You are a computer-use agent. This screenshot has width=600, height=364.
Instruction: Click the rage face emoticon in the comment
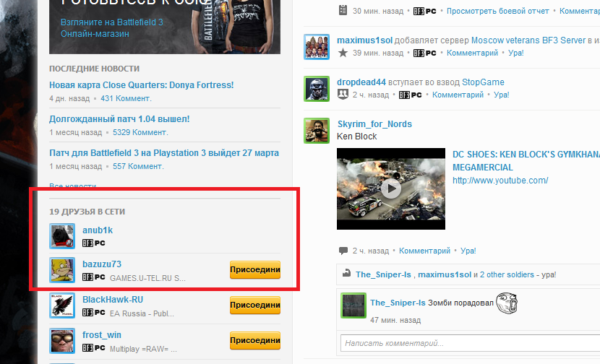pyautogui.click(x=507, y=303)
